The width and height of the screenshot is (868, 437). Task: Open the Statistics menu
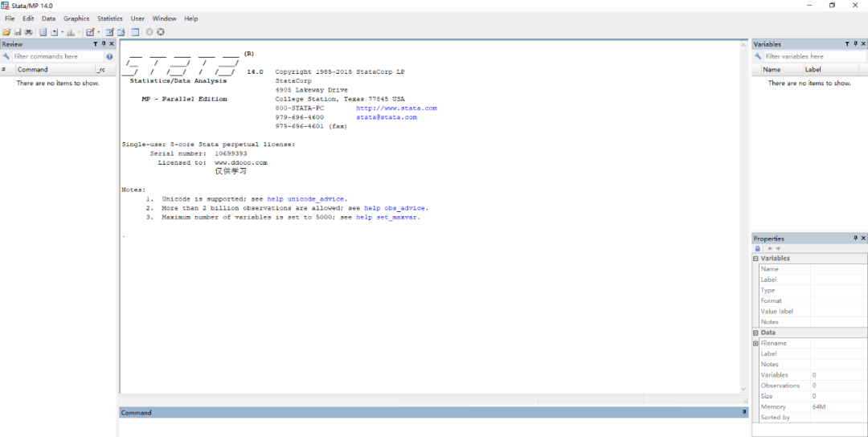point(110,18)
